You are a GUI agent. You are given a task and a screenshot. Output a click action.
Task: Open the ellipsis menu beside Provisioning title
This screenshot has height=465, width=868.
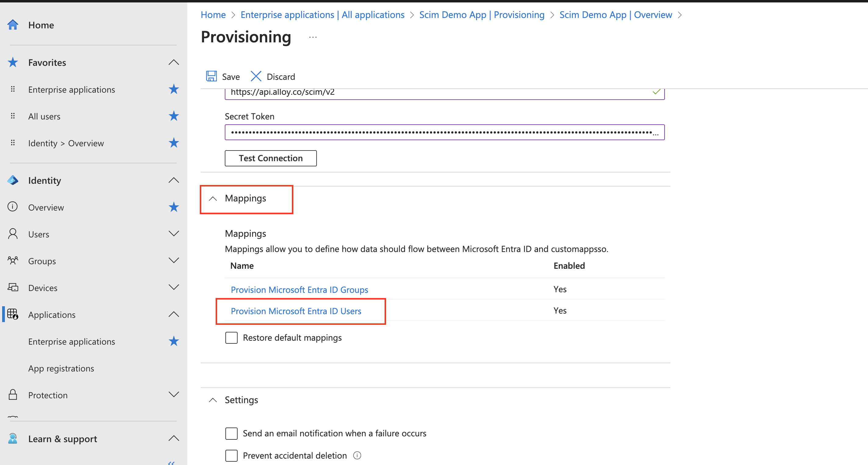click(313, 37)
